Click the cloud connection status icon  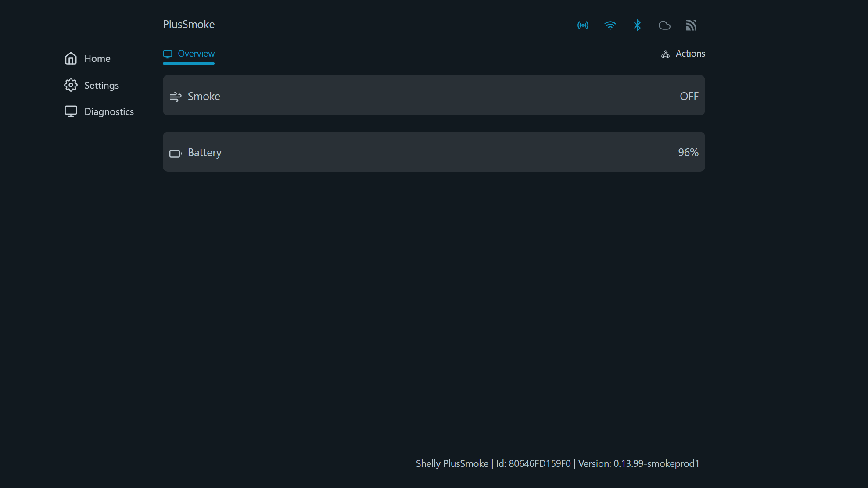(x=664, y=25)
